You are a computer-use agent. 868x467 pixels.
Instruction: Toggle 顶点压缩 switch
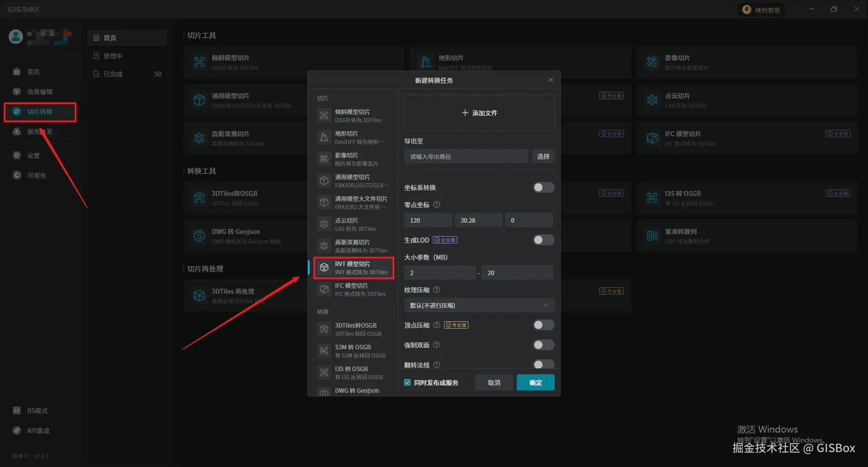pos(543,325)
